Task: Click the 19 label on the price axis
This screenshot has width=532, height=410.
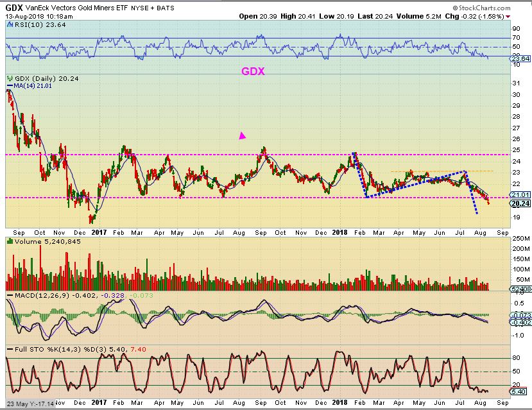Action: click(x=516, y=218)
